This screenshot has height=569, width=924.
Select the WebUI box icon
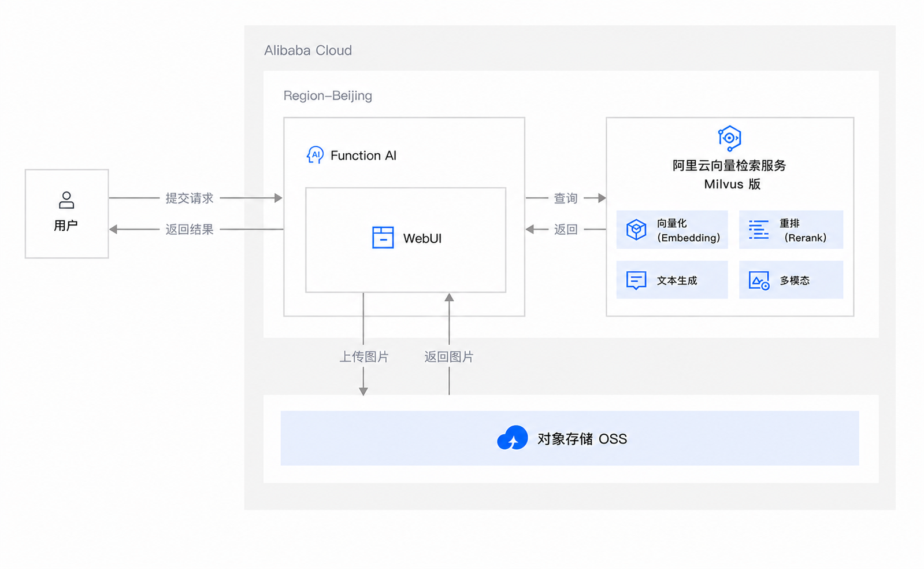click(x=383, y=238)
